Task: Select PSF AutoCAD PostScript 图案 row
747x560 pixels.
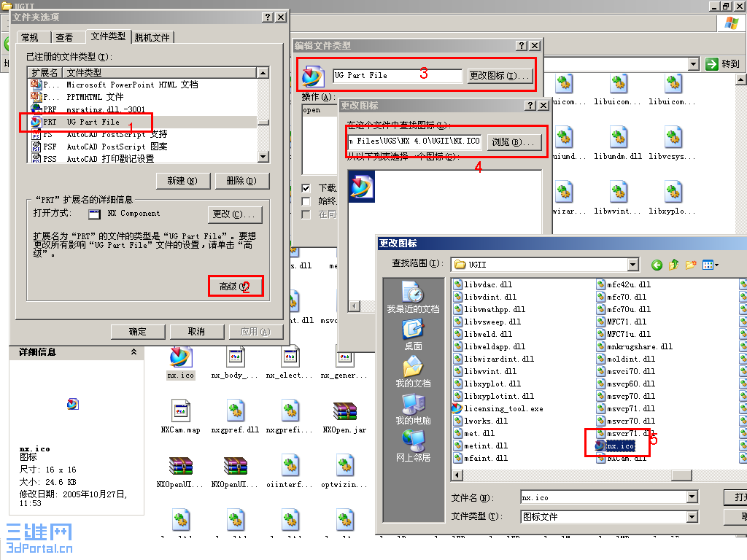Action: point(143,147)
